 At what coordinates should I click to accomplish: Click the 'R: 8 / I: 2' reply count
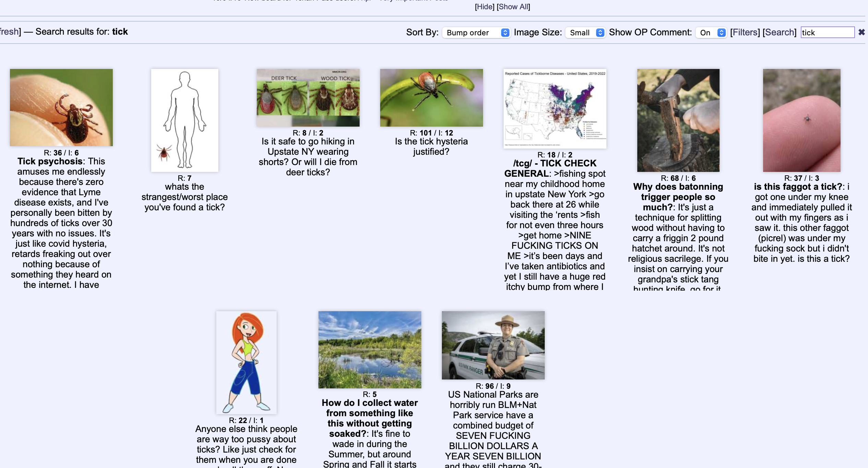[x=308, y=133]
